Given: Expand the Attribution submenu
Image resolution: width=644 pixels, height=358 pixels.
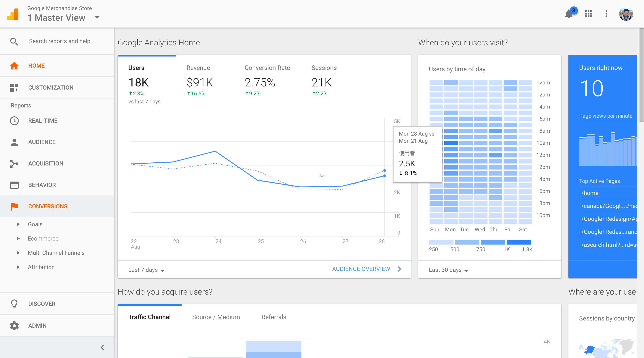Looking at the screenshot, I should point(18,267).
